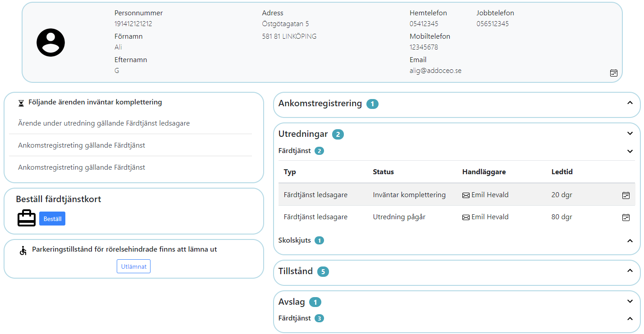Viewport: 644px width, 334px height.
Task: Click Emil Hevald in Inväntar komplettering row
Action: tap(490, 195)
